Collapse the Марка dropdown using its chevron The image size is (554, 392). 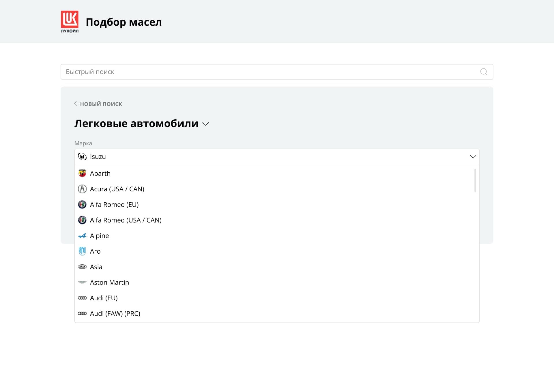[x=473, y=157]
